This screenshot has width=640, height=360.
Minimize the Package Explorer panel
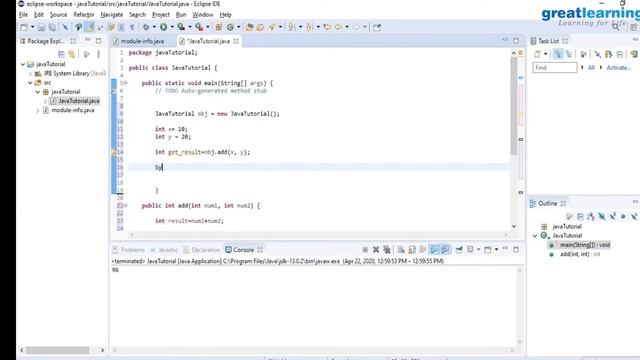(87, 40)
